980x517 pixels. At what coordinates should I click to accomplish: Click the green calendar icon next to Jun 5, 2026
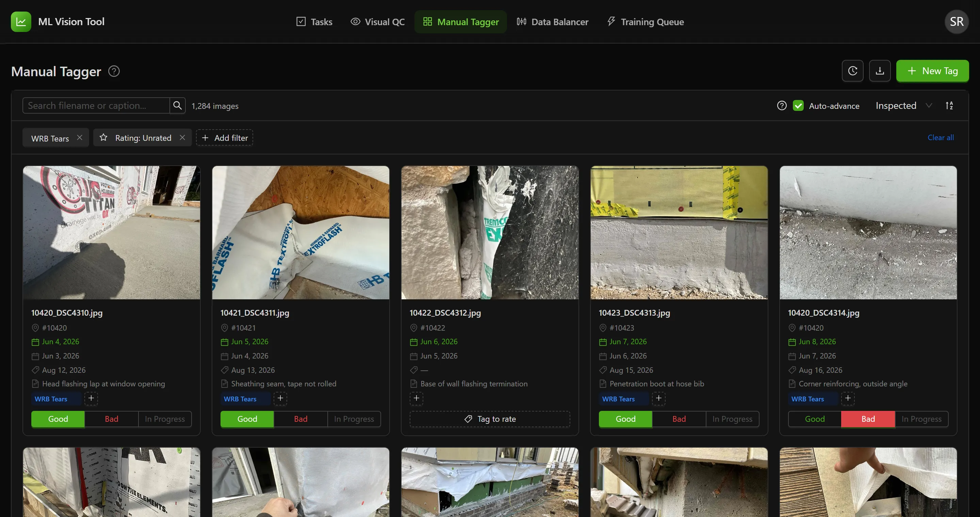click(x=225, y=342)
